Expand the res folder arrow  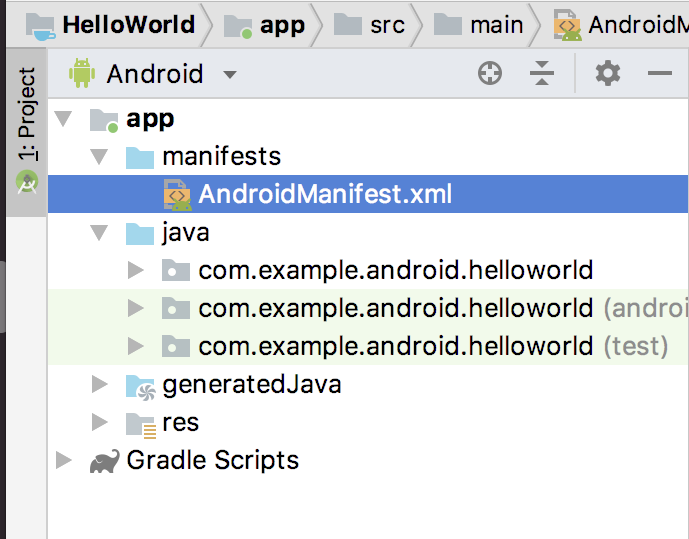(99, 423)
